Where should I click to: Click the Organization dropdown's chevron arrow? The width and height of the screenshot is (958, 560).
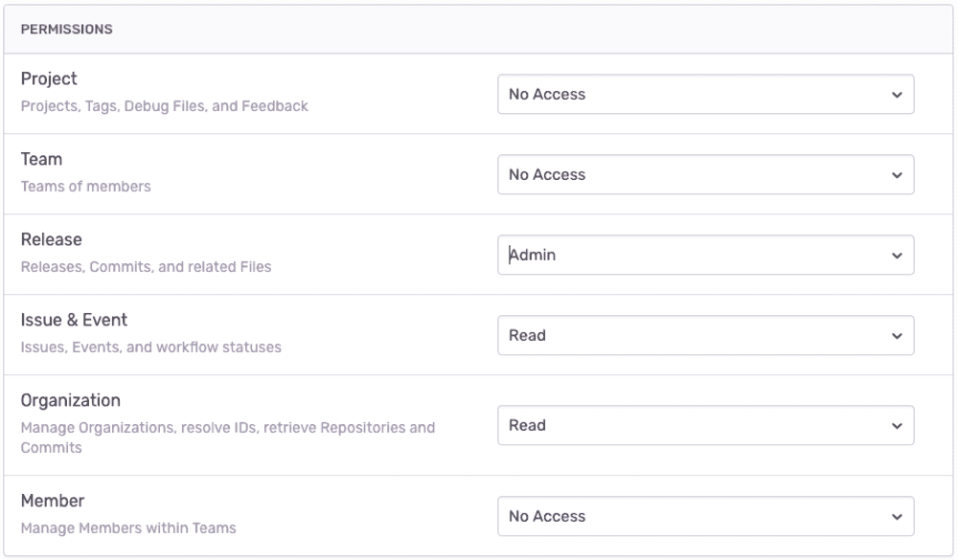coord(897,425)
